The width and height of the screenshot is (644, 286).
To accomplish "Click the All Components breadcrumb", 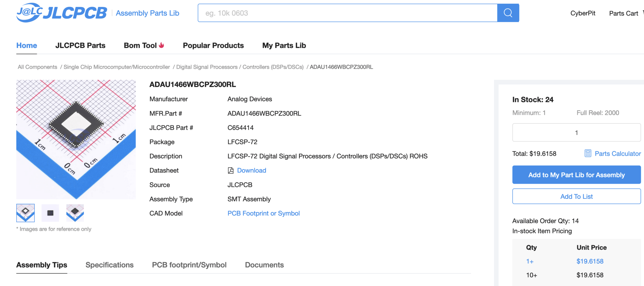I will pyautogui.click(x=37, y=67).
